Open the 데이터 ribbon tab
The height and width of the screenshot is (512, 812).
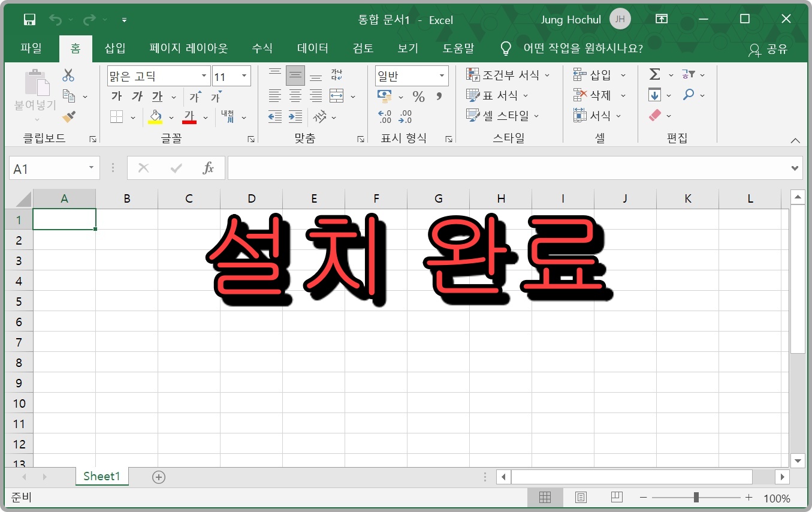click(312, 49)
